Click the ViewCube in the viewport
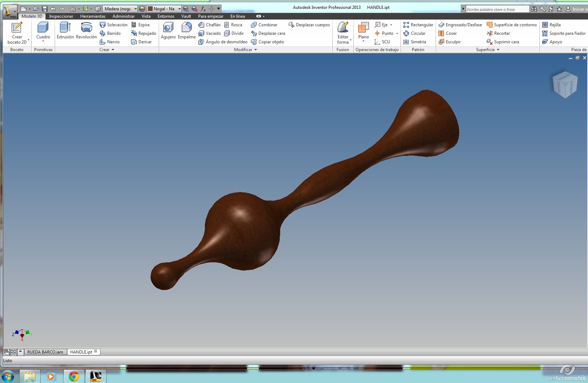This screenshot has width=588, height=383. point(565,84)
